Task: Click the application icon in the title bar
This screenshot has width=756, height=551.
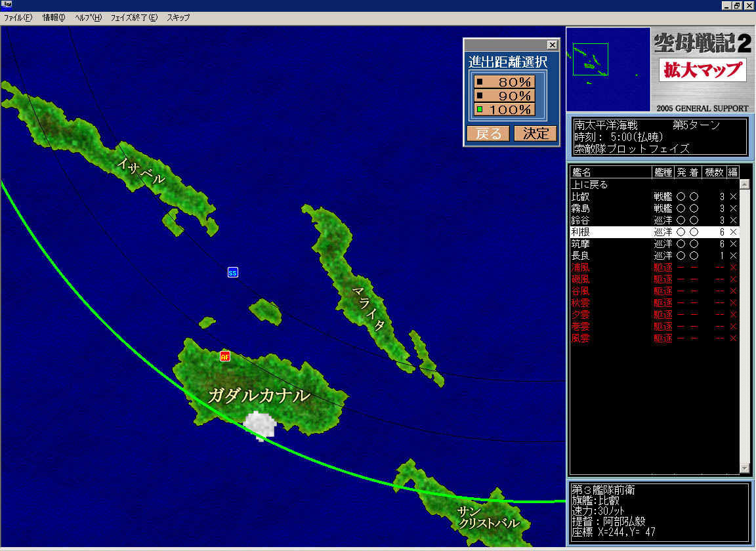Action: click(x=7, y=5)
